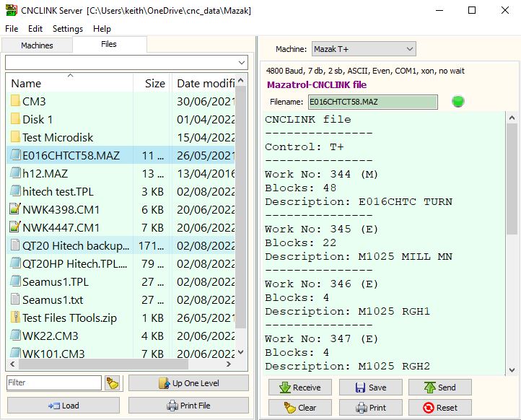Select the Test Files TTools.zip archive
Image resolution: width=521 pixels, height=420 pixels.
click(x=69, y=318)
